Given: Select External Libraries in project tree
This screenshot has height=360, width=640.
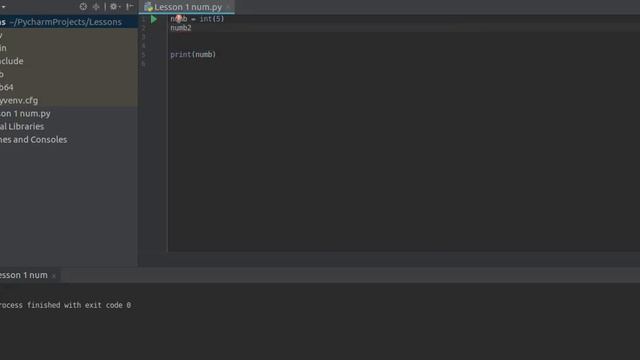Looking at the screenshot, I should click(x=22, y=127).
